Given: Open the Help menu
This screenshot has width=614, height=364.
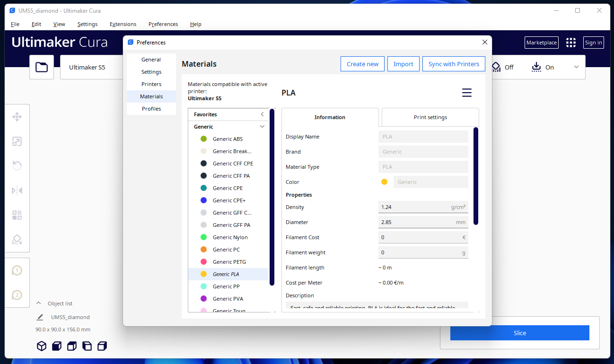Looking at the screenshot, I should 196,24.
